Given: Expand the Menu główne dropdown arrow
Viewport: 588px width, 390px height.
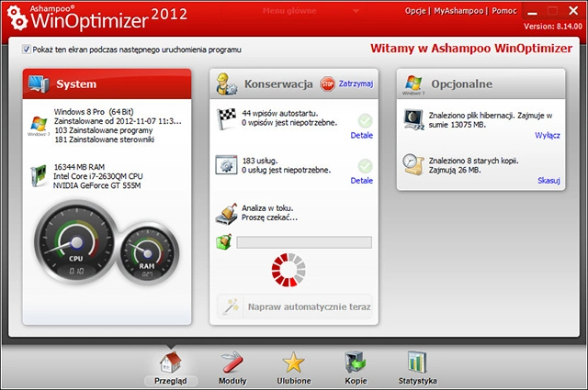Looking at the screenshot, I should (x=356, y=11).
